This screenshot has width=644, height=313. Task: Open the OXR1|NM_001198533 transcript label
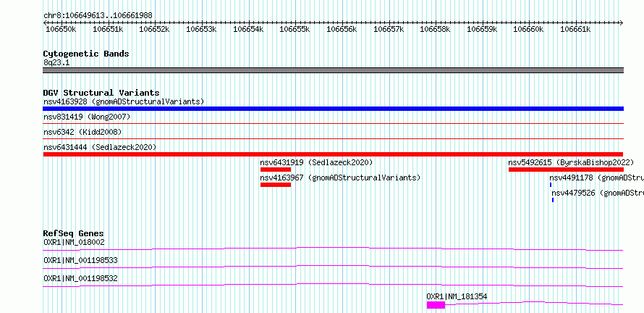tap(80, 260)
